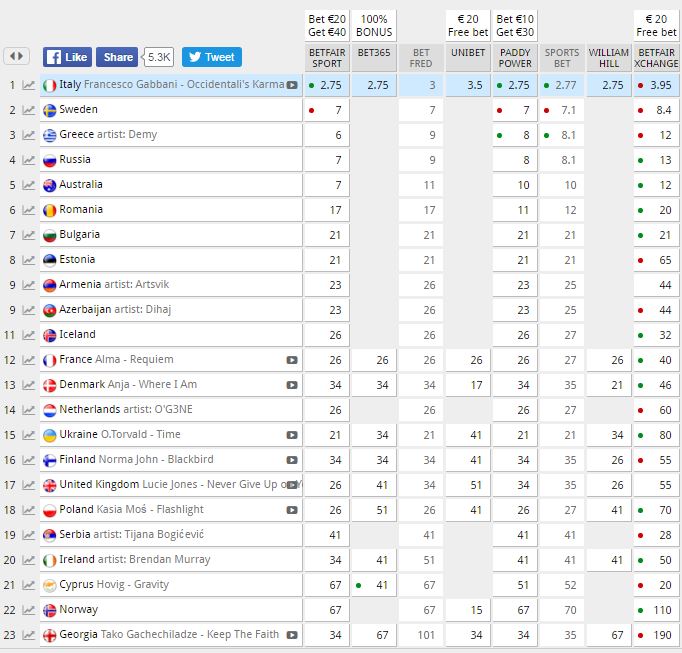
Task: Select the Betfair Sport column header
Action: 328,58
